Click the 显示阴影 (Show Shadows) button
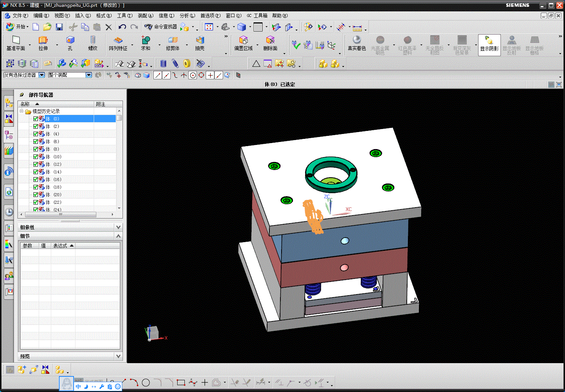The height and width of the screenshot is (392, 565). (489, 44)
